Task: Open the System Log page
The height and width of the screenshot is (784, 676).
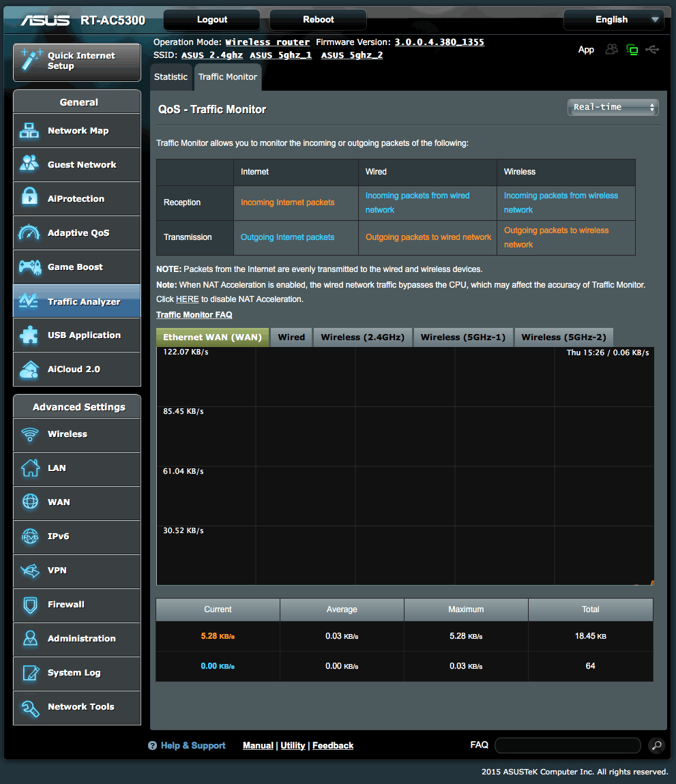Action: [76, 674]
